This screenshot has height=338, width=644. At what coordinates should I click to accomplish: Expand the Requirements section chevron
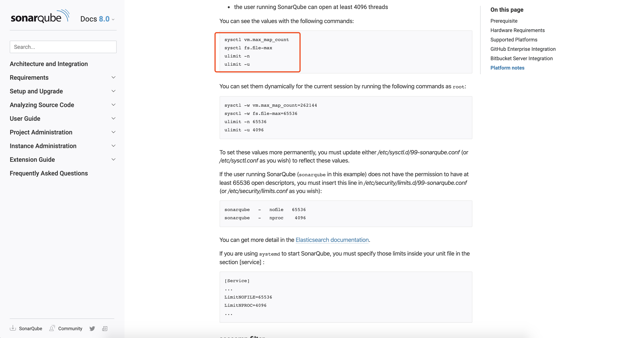point(114,77)
